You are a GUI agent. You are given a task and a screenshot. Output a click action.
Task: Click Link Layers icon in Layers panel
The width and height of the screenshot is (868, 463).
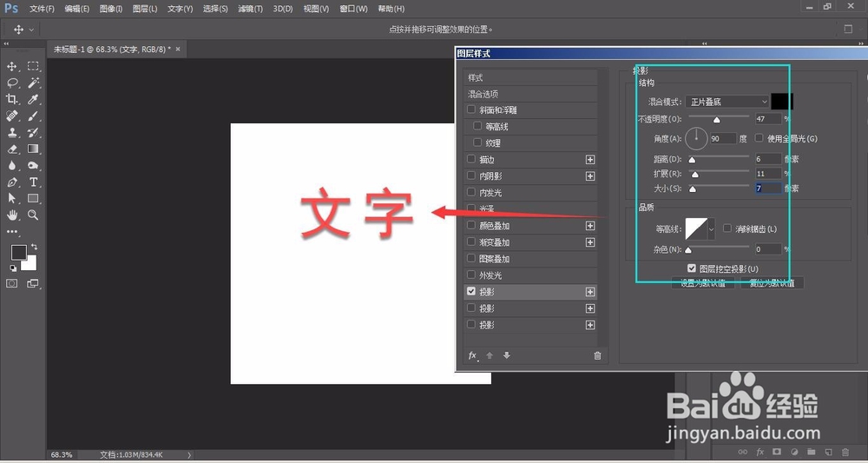tap(743, 452)
